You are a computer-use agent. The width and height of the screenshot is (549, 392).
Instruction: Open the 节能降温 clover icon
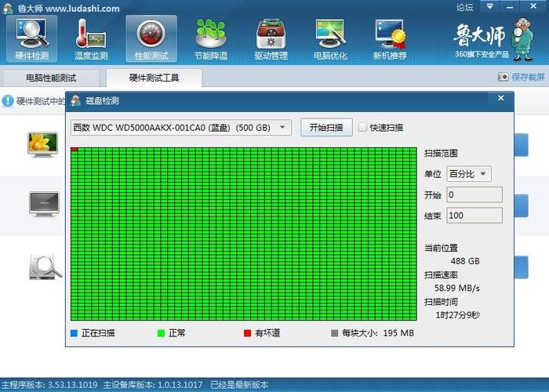[x=211, y=39]
